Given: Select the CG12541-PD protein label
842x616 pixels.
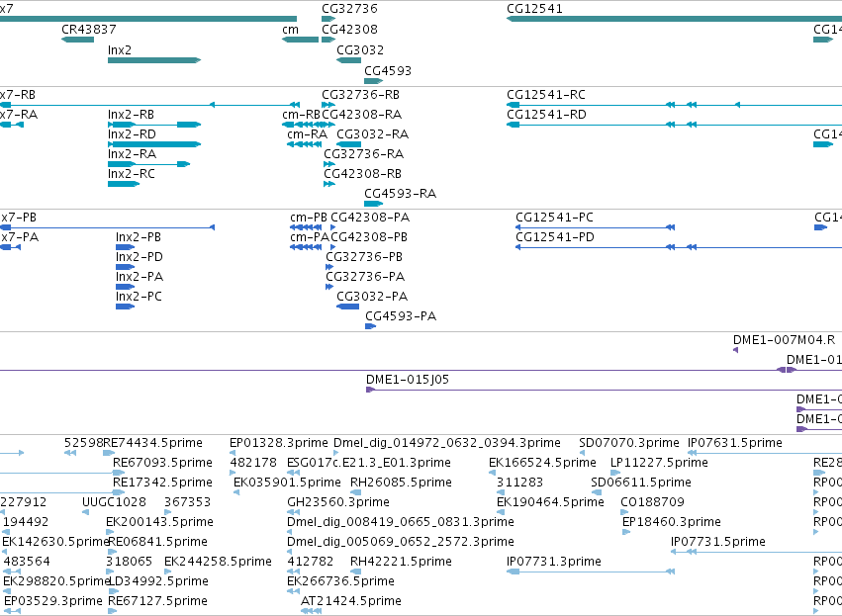Looking at the screenshot, I should [555, 237].
